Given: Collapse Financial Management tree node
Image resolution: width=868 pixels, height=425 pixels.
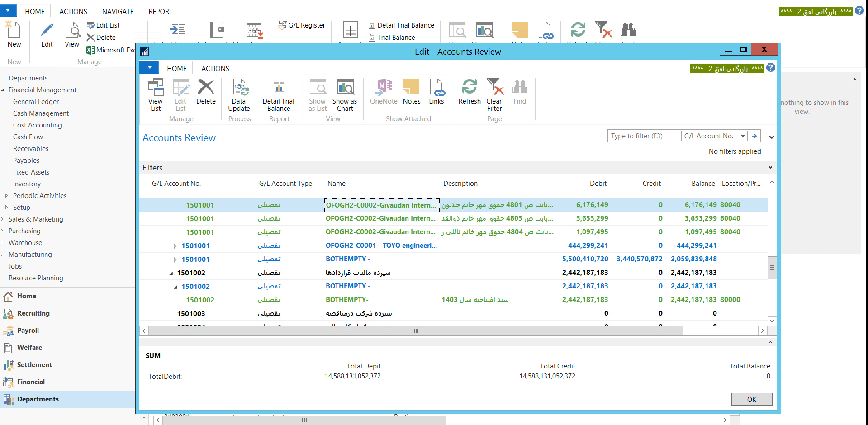Looking at the screenshot, I should 3,90.
